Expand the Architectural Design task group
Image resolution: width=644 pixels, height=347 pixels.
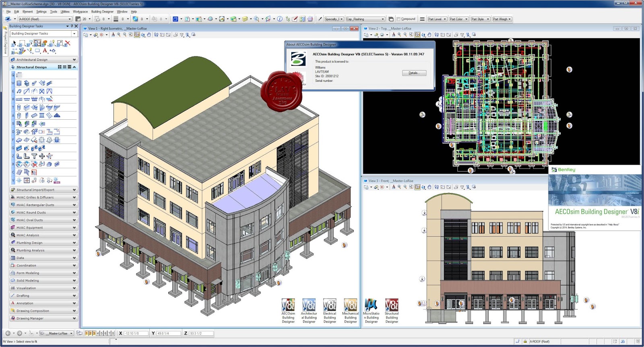click(43, 60)
